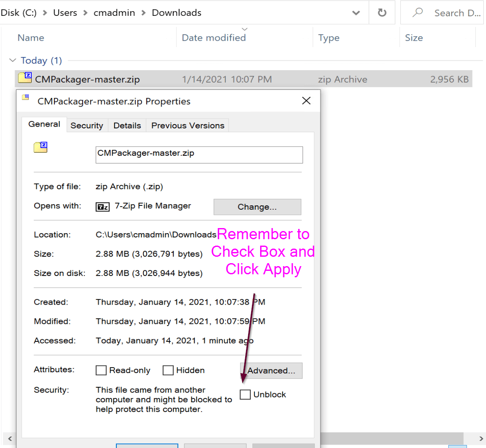This screenshot has width=486, height=448.
Task: Click the 7-Zip File Manager icon beside Opens with
Action: point(103,206)
